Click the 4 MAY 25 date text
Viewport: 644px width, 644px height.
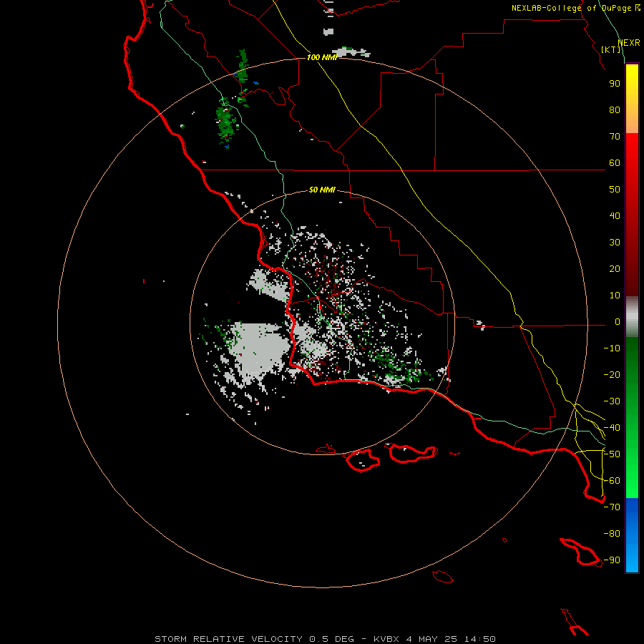[x=431, y=639]
